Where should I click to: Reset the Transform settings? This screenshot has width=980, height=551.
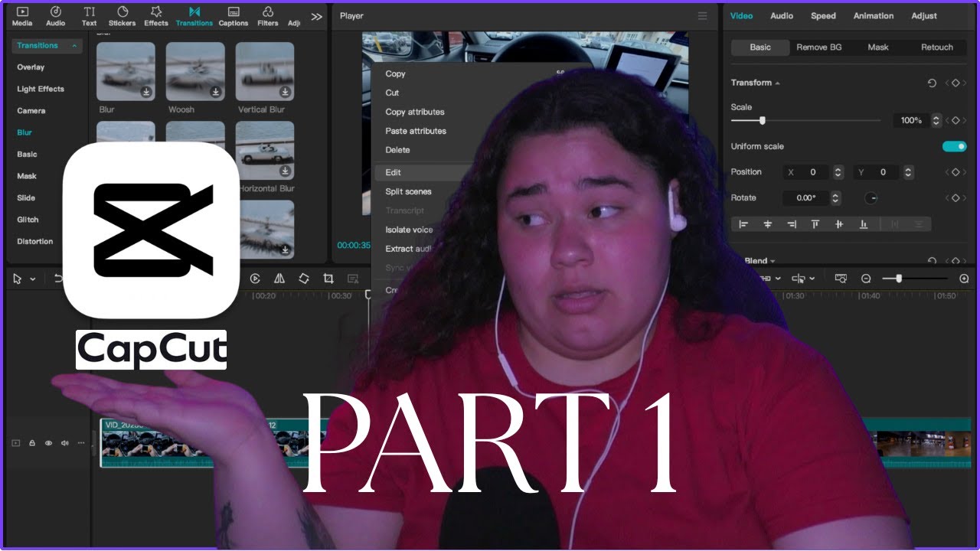[932, 83]
